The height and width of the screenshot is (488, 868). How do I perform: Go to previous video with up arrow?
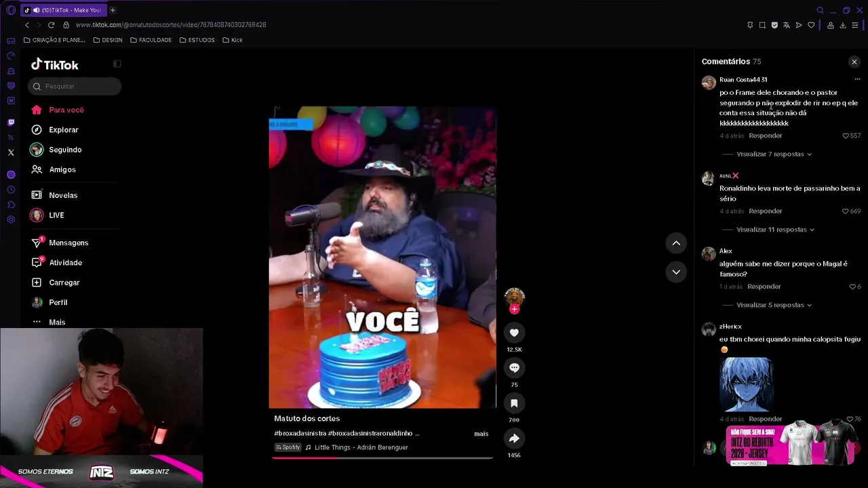676,243
